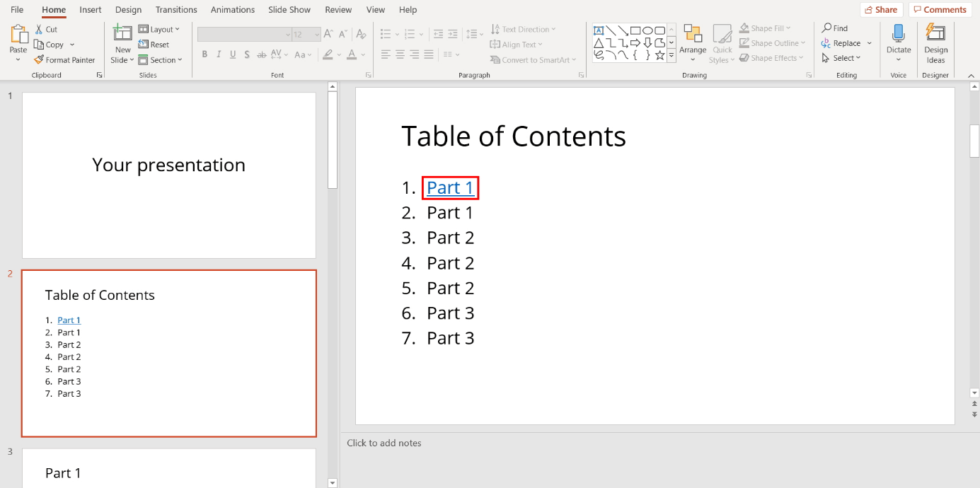Open the Format Painter
The image size is (980, 488).
pos(64,59)
